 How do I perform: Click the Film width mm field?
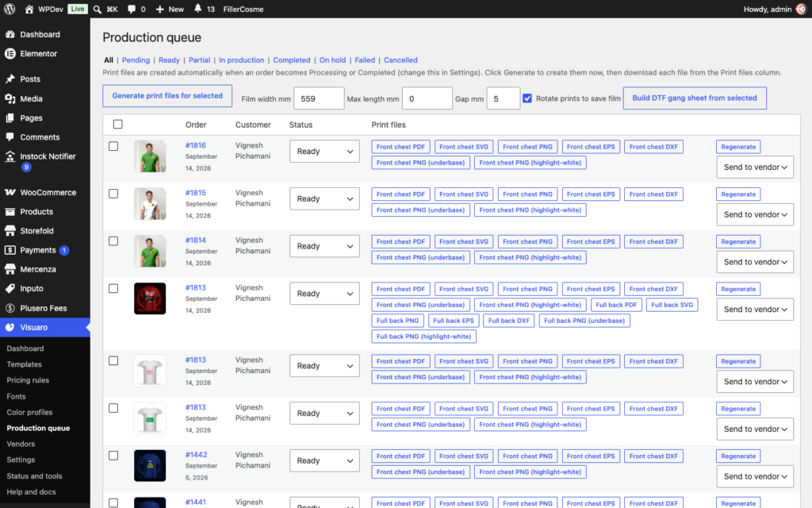[x=319, y=98]
